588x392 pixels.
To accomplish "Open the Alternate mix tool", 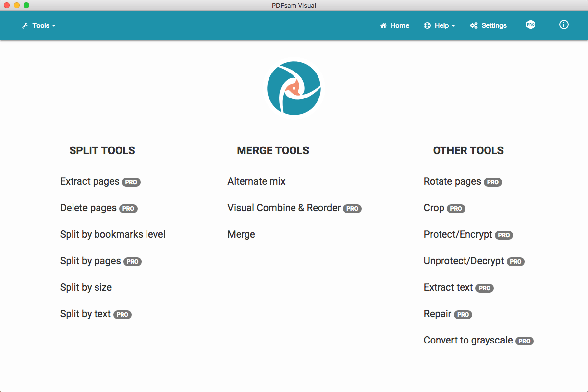I will pyautogui.click(x=256, y=181).
